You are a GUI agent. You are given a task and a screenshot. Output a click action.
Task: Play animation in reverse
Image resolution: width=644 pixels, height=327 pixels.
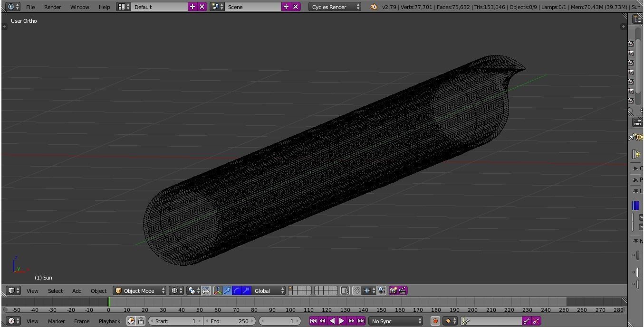[x=332, y=321]
